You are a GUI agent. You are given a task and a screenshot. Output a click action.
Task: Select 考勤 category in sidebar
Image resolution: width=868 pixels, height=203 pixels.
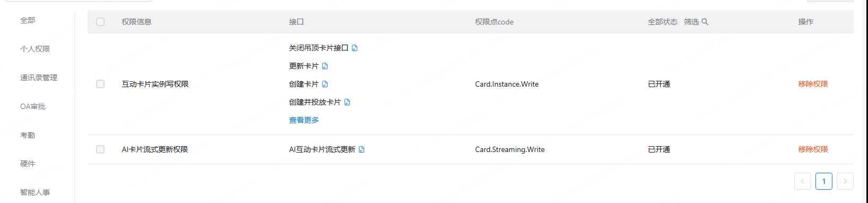coord(28,135)
